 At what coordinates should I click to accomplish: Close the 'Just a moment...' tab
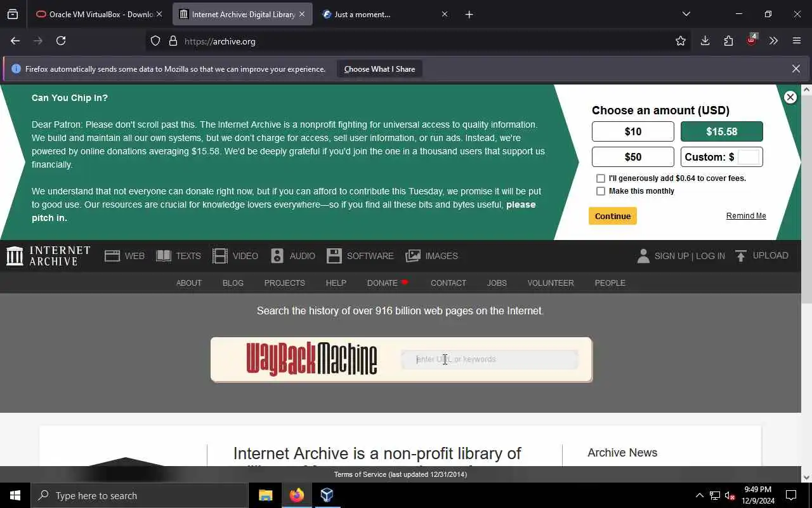click(444, 14)
